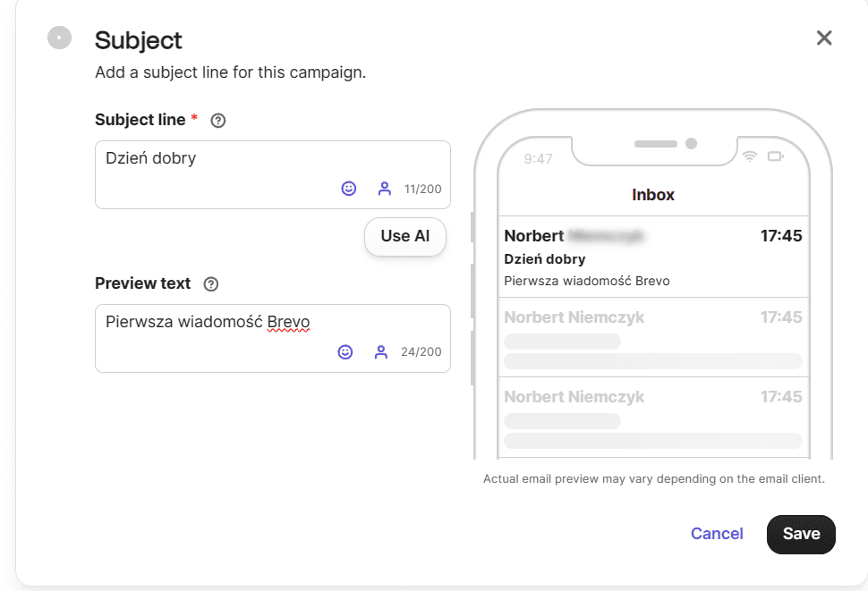
Task: Save the subject line settings
Action: [x=801, y=534]
